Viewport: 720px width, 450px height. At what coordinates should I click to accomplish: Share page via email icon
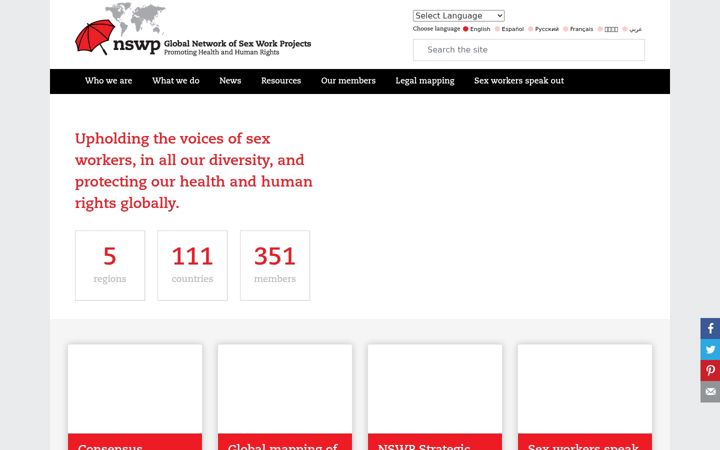tap(710, 392)
